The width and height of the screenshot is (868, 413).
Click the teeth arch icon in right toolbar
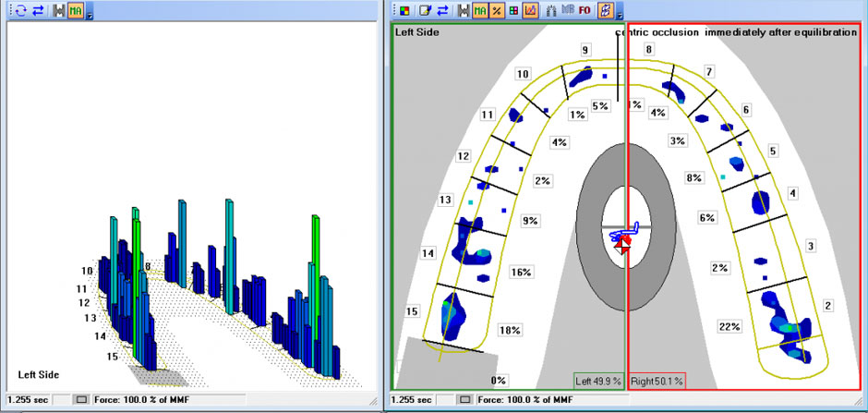(x=551, y=10)
